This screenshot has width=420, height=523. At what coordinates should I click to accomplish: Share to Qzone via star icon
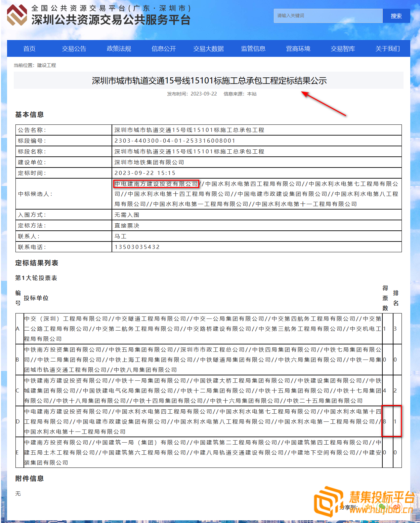pyautogui.click(x=368, y=507)
